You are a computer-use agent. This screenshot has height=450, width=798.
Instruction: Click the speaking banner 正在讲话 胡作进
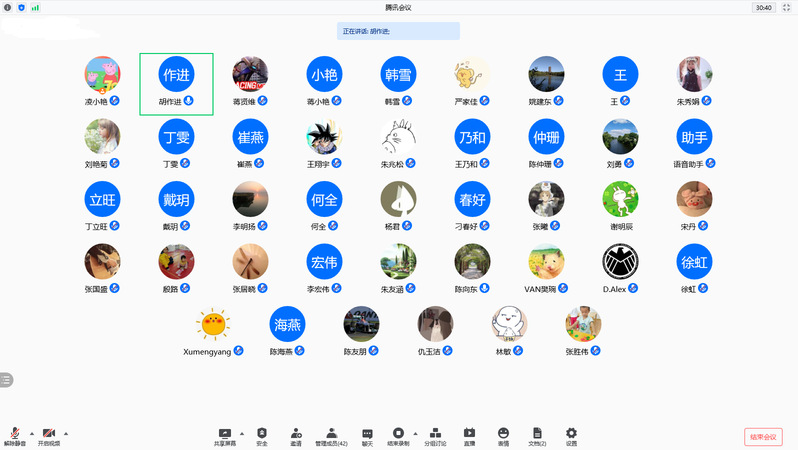(x=398, y=31)
